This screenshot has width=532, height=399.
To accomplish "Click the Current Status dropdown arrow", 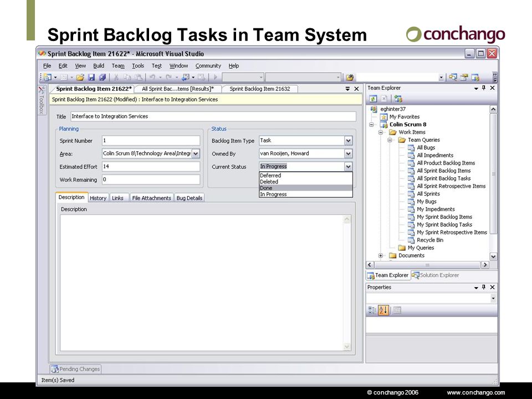I will click(x=348, y=167).
